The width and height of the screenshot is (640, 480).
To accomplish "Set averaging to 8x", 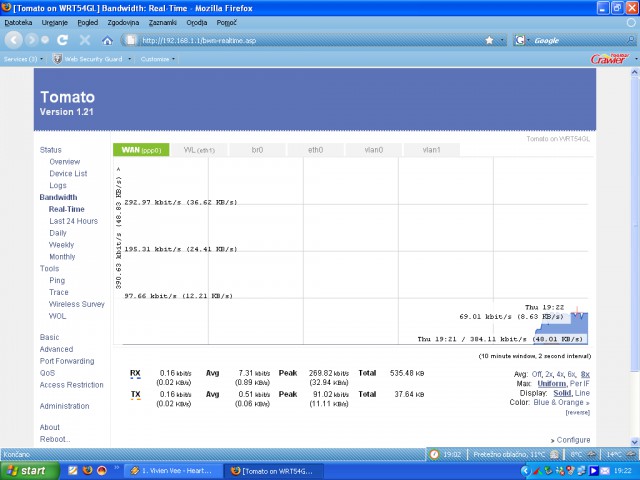I will click(585, 374).
